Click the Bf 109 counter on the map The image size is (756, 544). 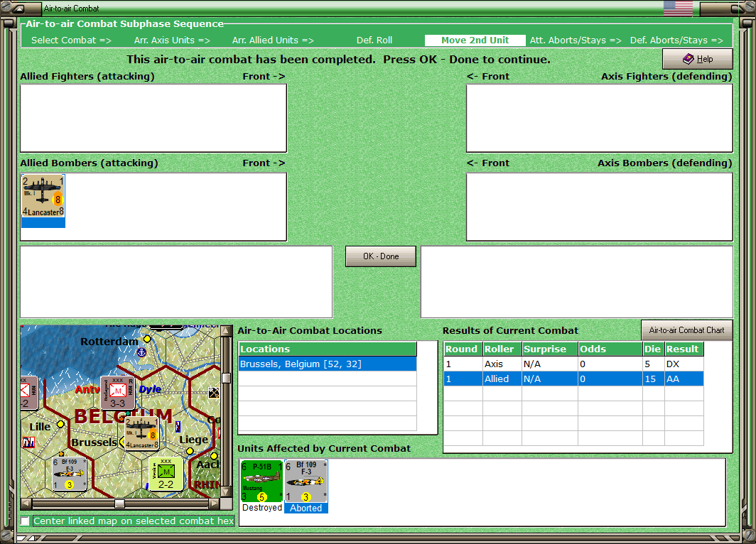point(70,474)
